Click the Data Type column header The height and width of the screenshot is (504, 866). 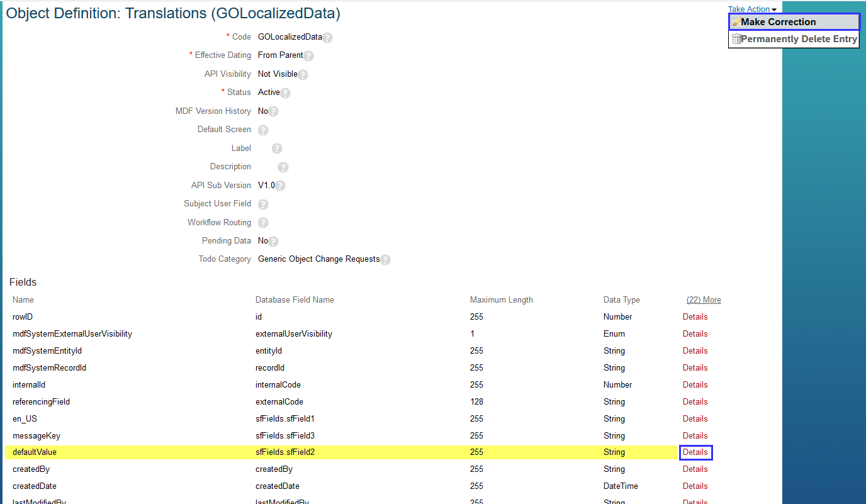point(622,300)
